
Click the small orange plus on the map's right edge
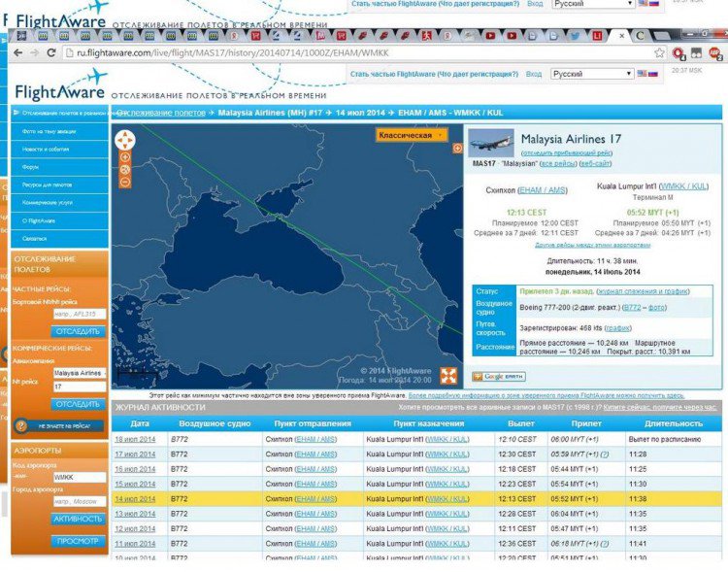tap(458, 151)
